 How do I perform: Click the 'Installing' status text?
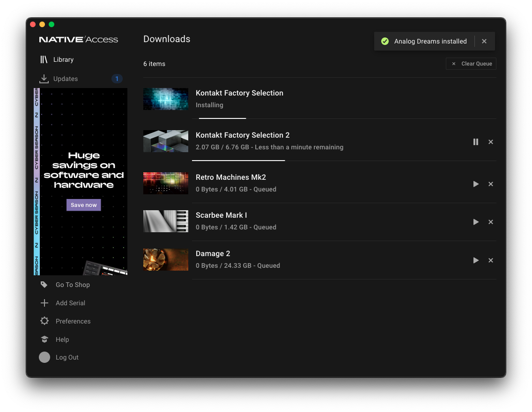coord(209,105)
